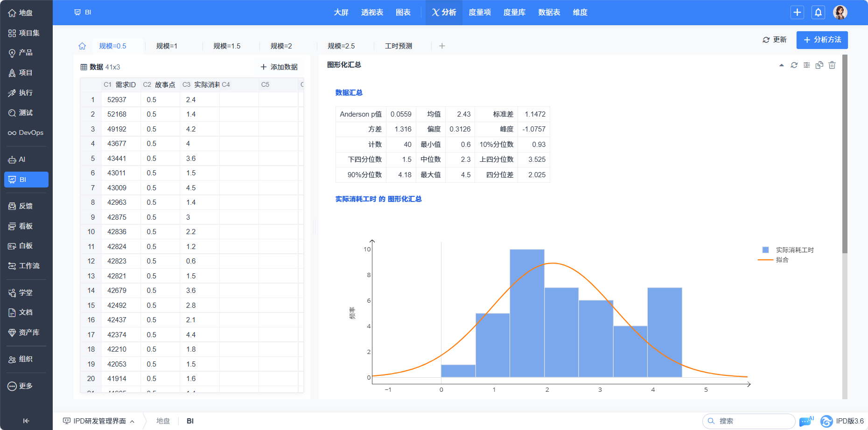The width and height of the screenshot is (868, 430).
Task: Collapse the left sidebar
Action: (26, 421)
